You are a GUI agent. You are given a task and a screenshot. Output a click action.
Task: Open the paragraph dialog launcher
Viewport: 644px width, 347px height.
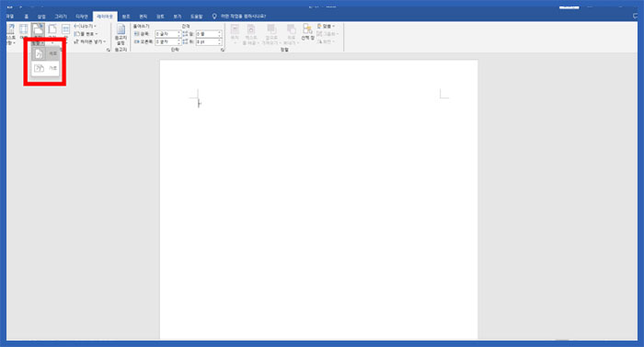tap(223, 50)
